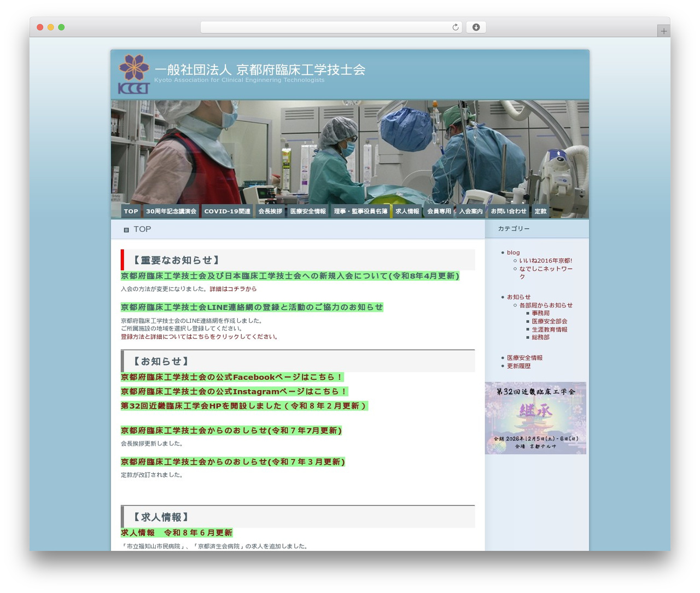The width and height of the screenshot is (700, 593).
Task: Click the KCCET flower logo
Action: click(134, 74)
